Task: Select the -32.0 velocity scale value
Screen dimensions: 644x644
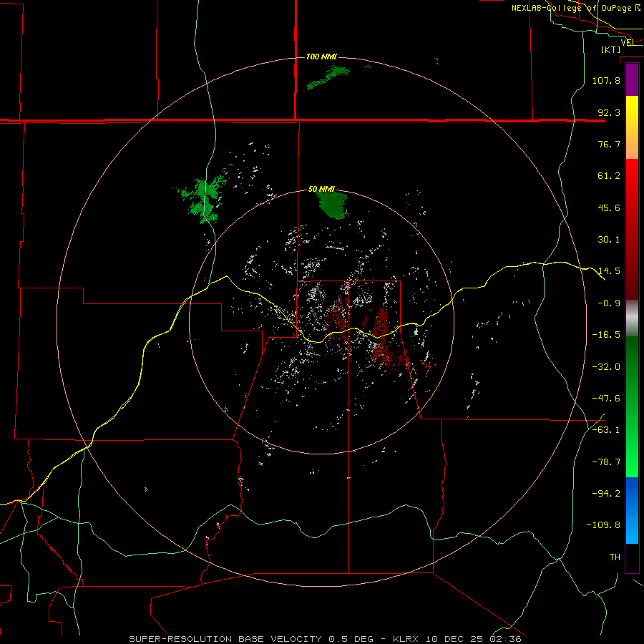Action: coord(606,367)
